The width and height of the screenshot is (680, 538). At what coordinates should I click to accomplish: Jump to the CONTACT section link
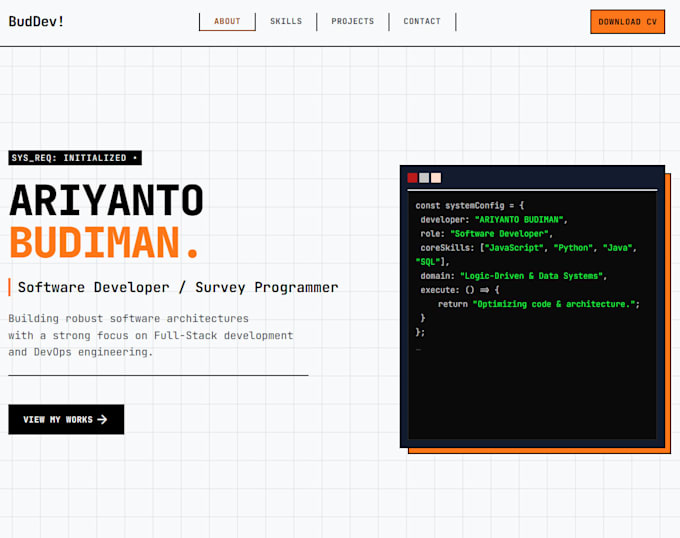point(422,21)
